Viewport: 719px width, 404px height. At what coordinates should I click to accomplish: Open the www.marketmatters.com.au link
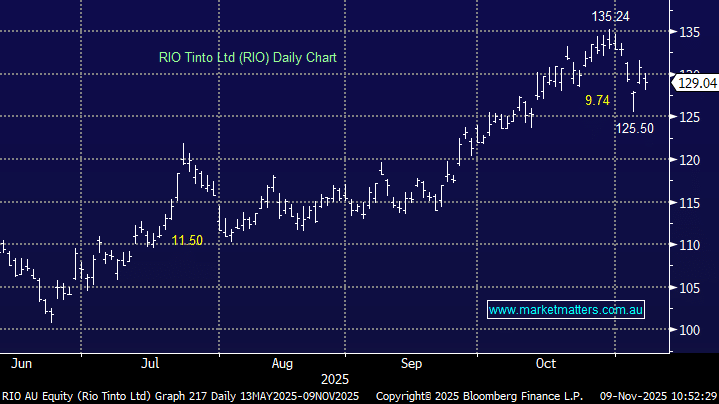(566, 311)
